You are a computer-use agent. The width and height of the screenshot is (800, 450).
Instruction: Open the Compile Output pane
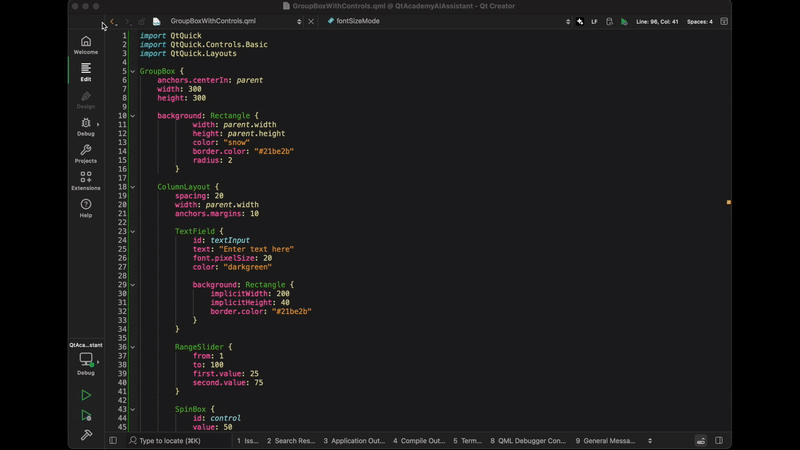419,440
